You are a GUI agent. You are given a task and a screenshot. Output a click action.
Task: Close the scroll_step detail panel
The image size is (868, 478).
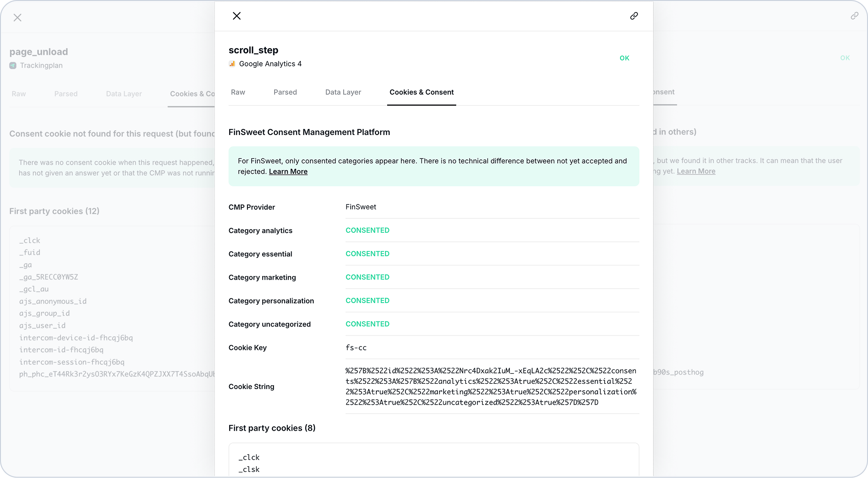(x=237, y=16)
